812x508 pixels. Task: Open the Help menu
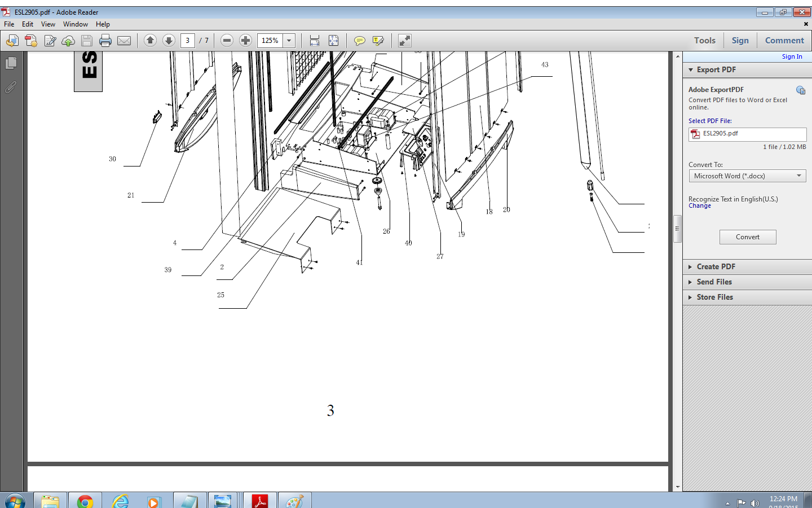pyautogui.click(x=103, y=24)
